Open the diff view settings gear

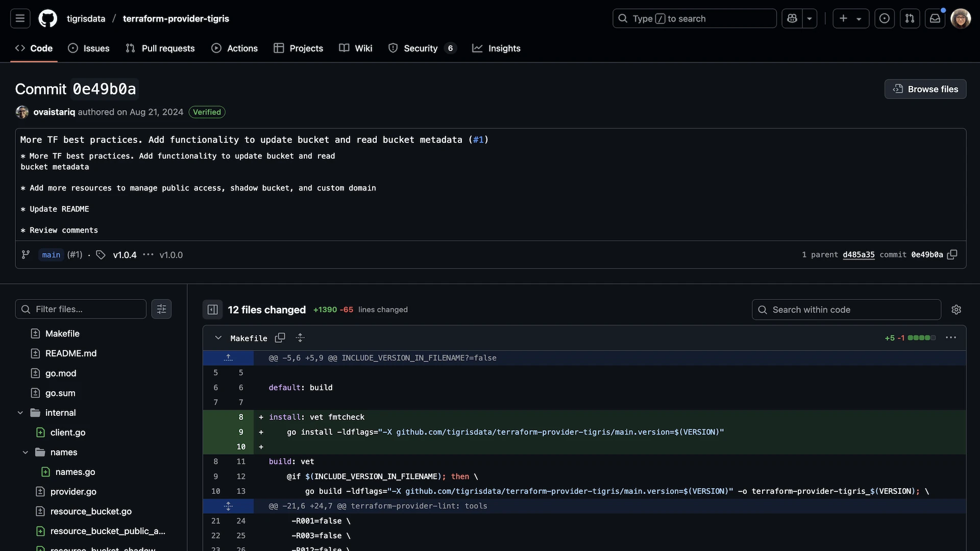957,310
